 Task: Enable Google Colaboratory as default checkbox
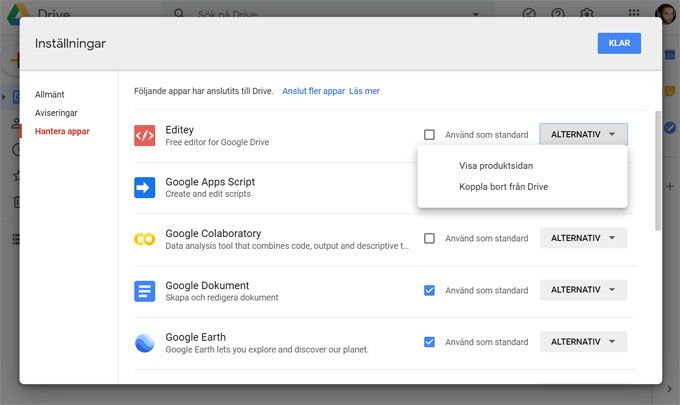(x=429, y=238)
